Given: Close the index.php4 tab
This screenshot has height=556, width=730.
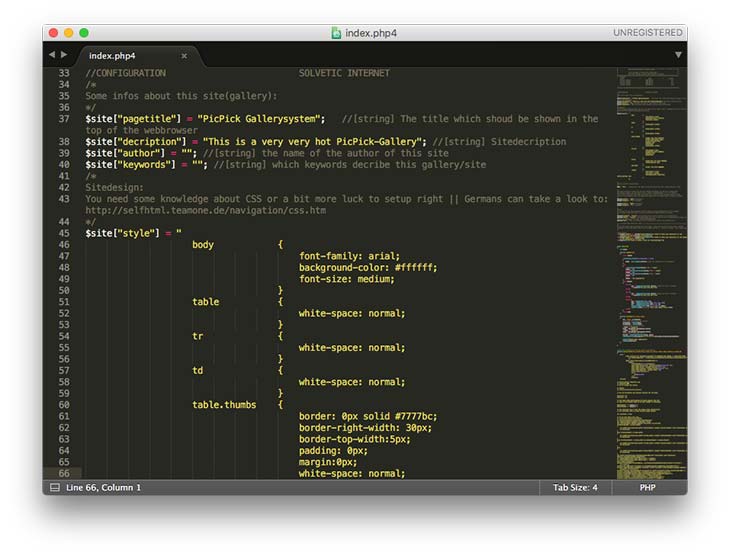Looking at the screenshot, I should pyautogui.click(x=184, y=56).
